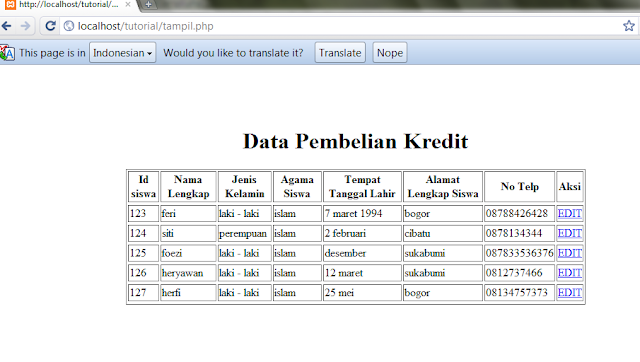Image resolution: width=640 pixels, height=362 pixels.
Task: Click the Jenis Kelamin column header
Action: pos(244,187)
